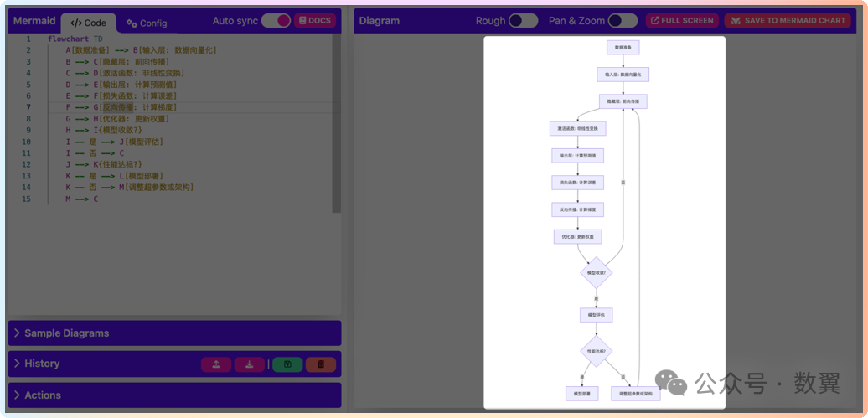The image size is (868, 418).
Task: Switch to the Config tab
Action: [x=147, y=23]
